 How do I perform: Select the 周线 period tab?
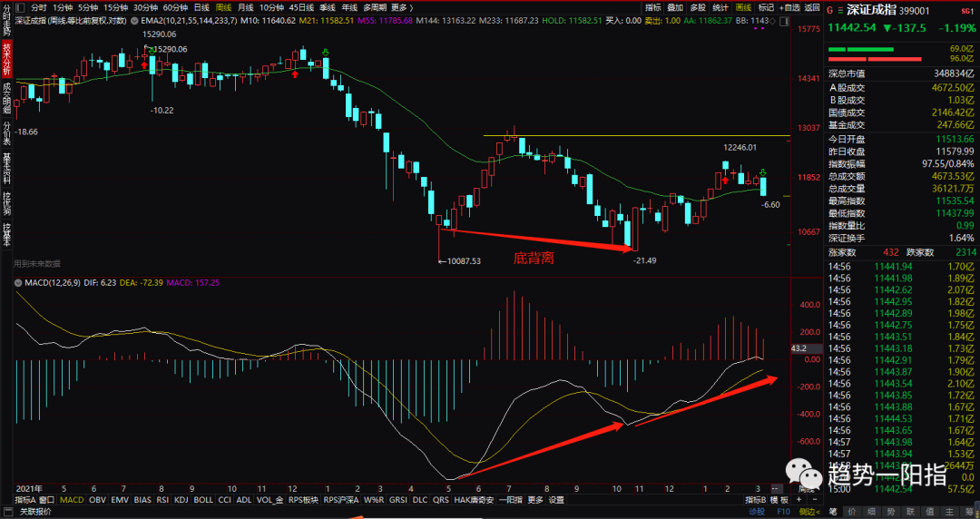click(x=223, y=7)
